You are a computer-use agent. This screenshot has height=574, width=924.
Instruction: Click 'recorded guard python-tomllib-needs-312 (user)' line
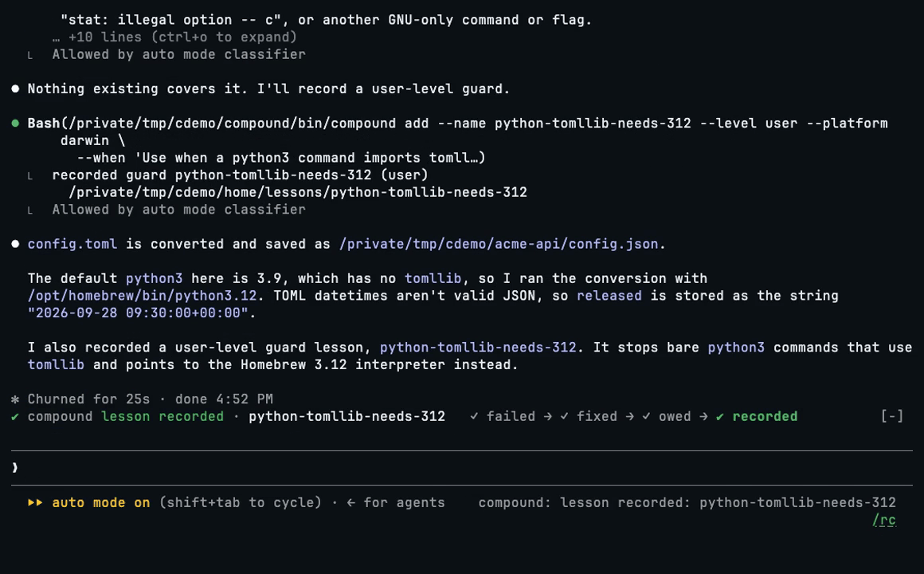(240, 175)
